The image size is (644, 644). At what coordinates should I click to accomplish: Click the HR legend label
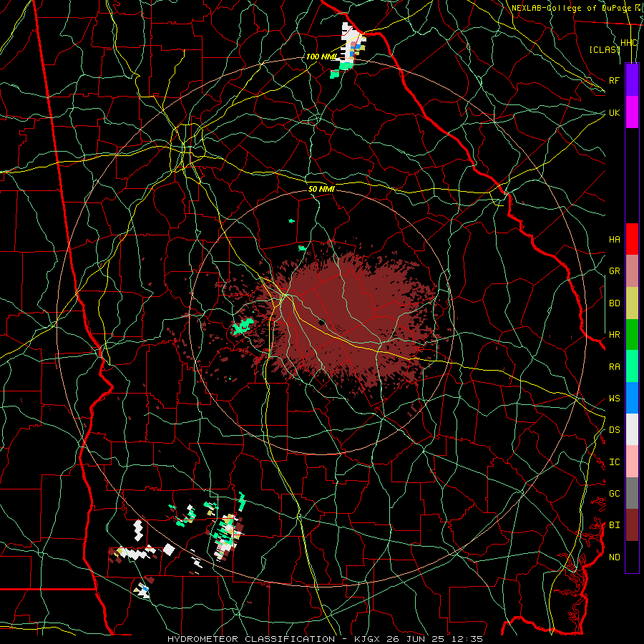pos(614,335)
